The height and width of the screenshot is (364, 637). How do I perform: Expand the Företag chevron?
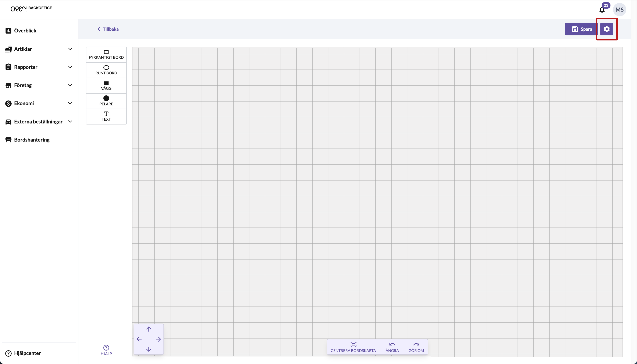(70, 85)
